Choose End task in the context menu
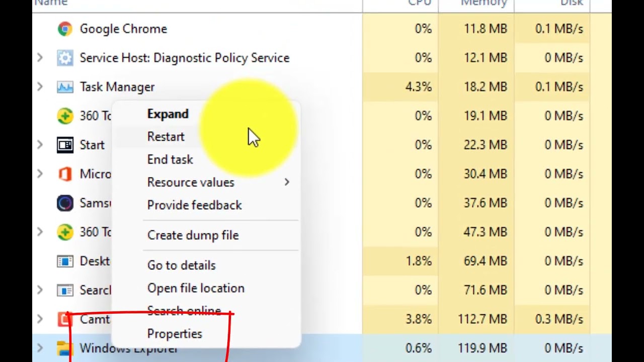This screenshot has width=644, height=362. pos(170,159)
